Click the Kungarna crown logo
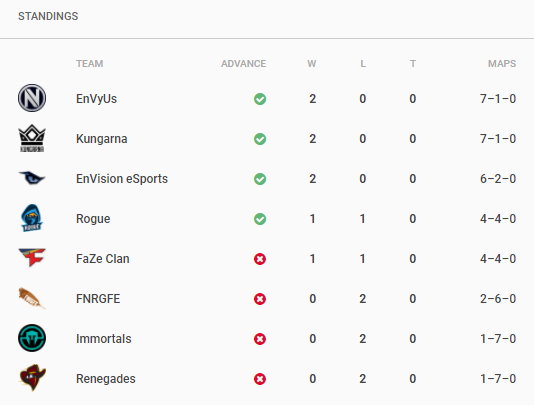The height and width of the screenshot is (405, 534). coord(32,138)
